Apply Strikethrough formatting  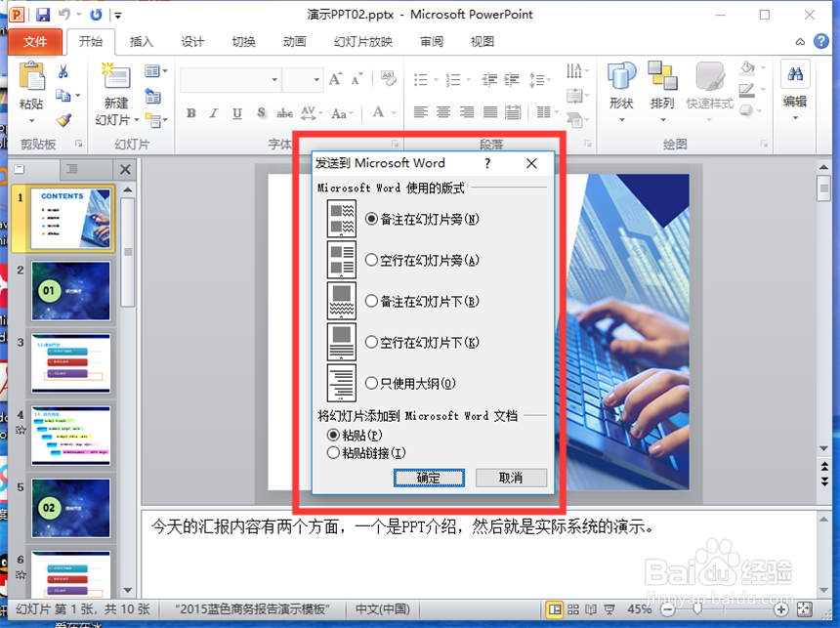point(284,113)
